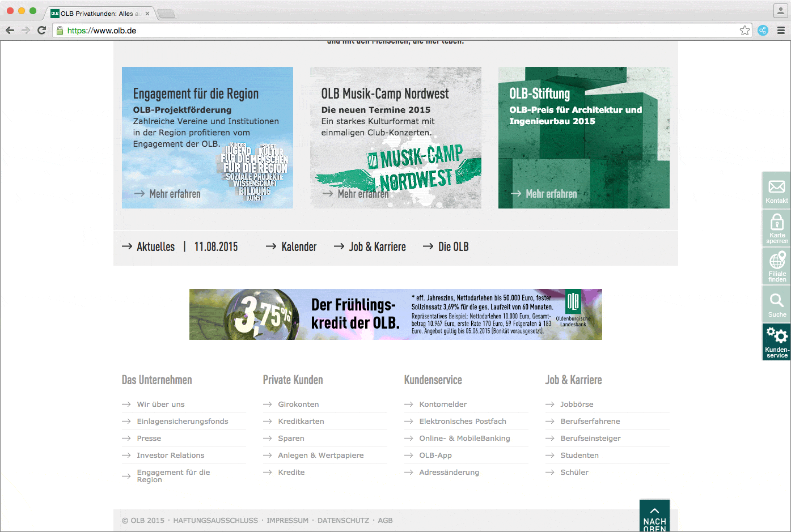Click the browser back arrow

pos(10,30)
